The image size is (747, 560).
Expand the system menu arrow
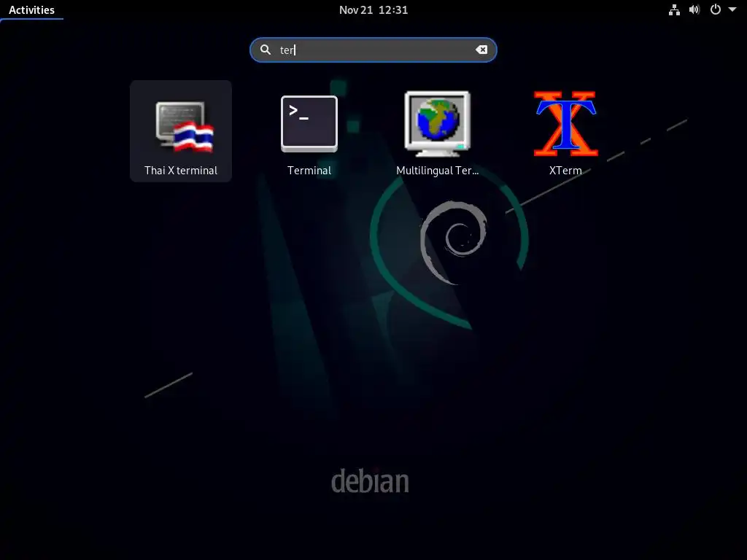pyautogui.click(x=732, y=9)
